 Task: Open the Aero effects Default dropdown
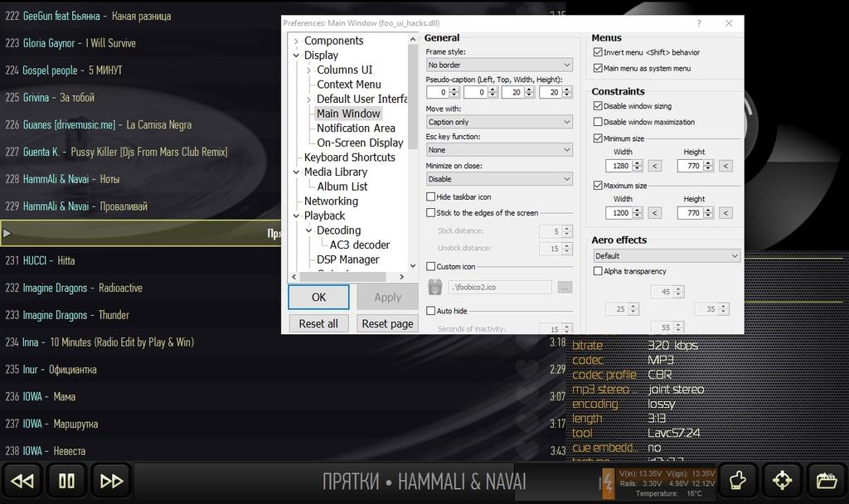tap(665, 256)
